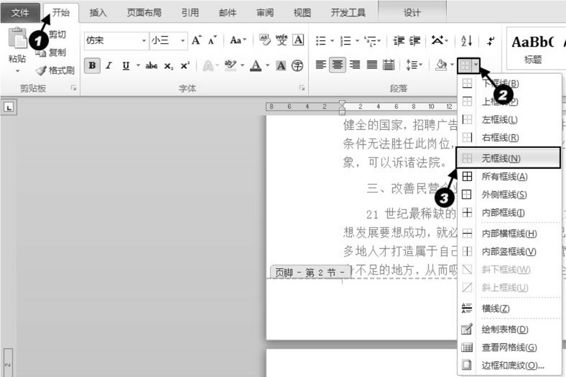Viewport: 566px width, 377px height.
Task: Open the 仿宋 font name dropdown
Action: click(x=144, y=40)
